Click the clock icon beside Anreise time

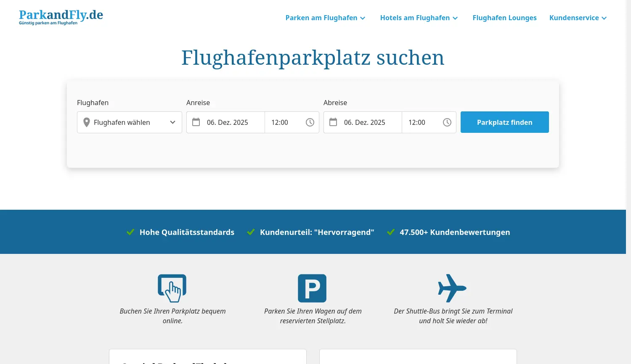[x=310, y=122]
